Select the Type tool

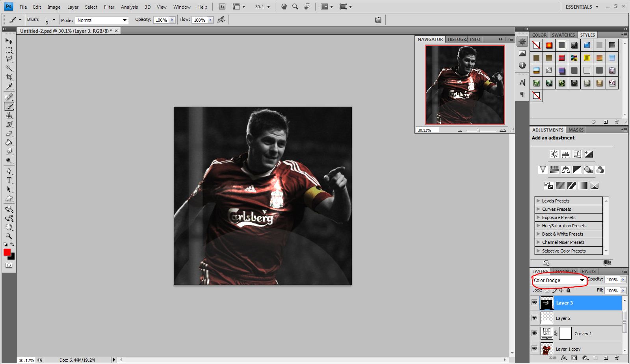pyautogui.click(x=9, y=180)
